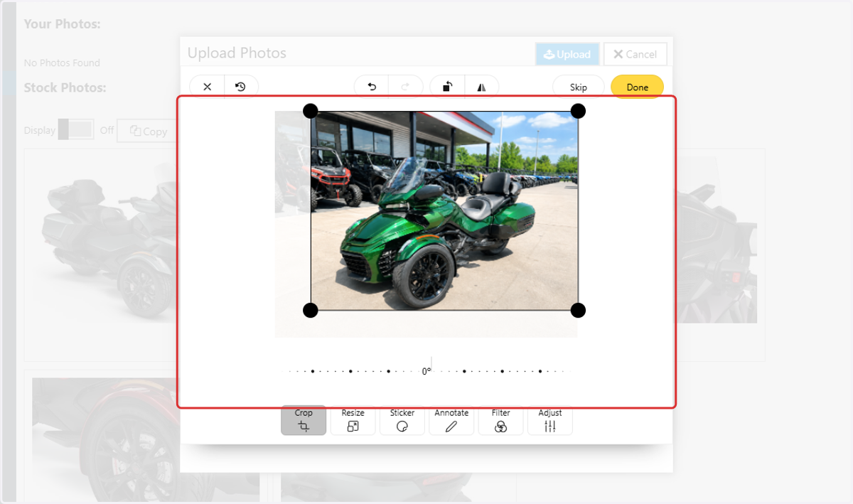Click the top-right crop handle
The width and height of the screenshot is (853, 504).
[x=579, y=111]
